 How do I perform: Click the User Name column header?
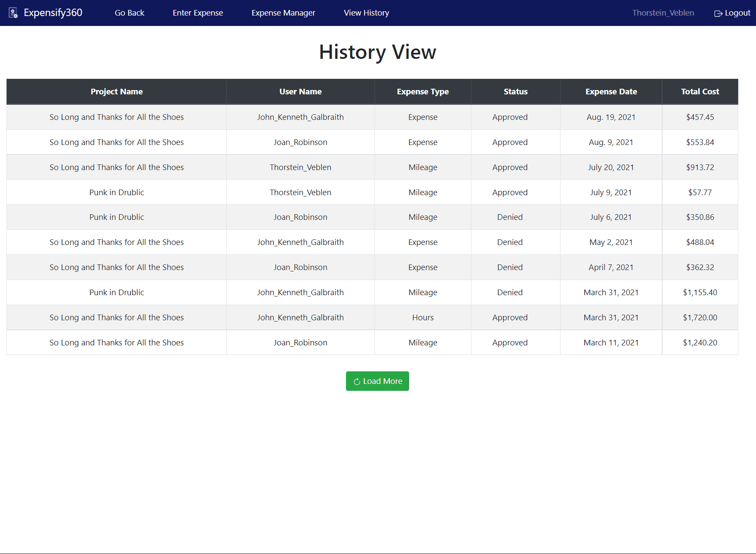pos(300,92)
